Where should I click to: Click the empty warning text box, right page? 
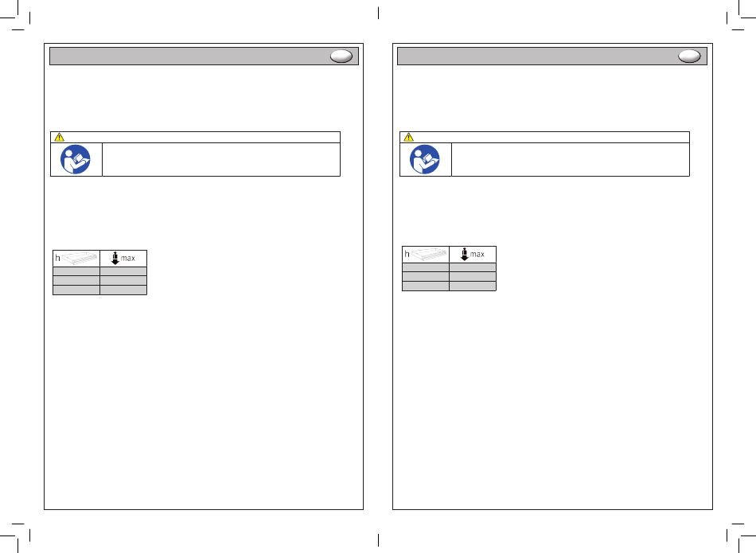(571, 160)
